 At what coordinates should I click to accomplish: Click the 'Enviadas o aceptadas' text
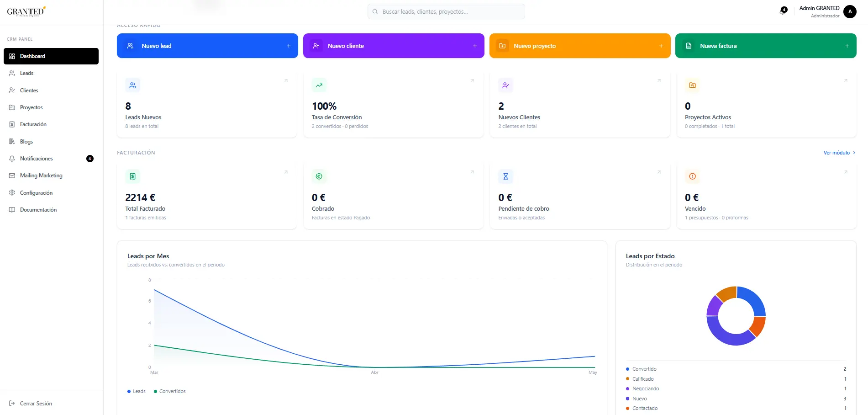coord(521,218)
